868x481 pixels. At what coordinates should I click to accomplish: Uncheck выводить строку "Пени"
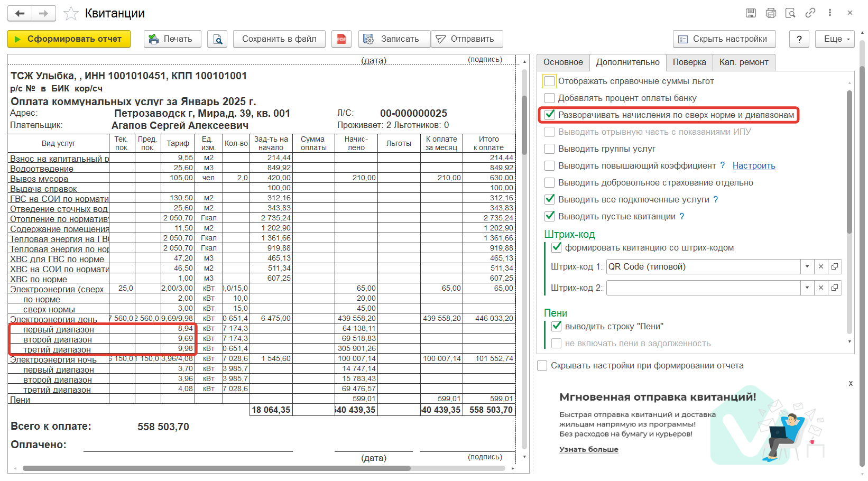(x=557, y=326)
